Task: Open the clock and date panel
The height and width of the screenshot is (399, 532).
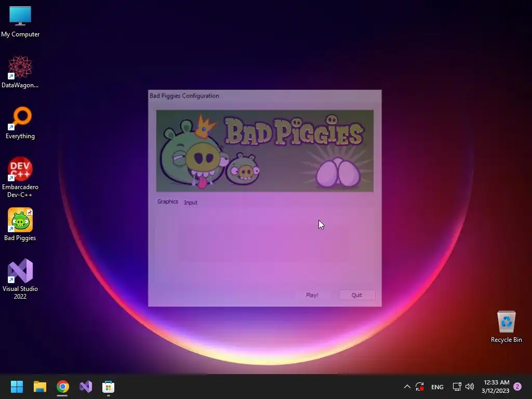Action: (496, 387)
